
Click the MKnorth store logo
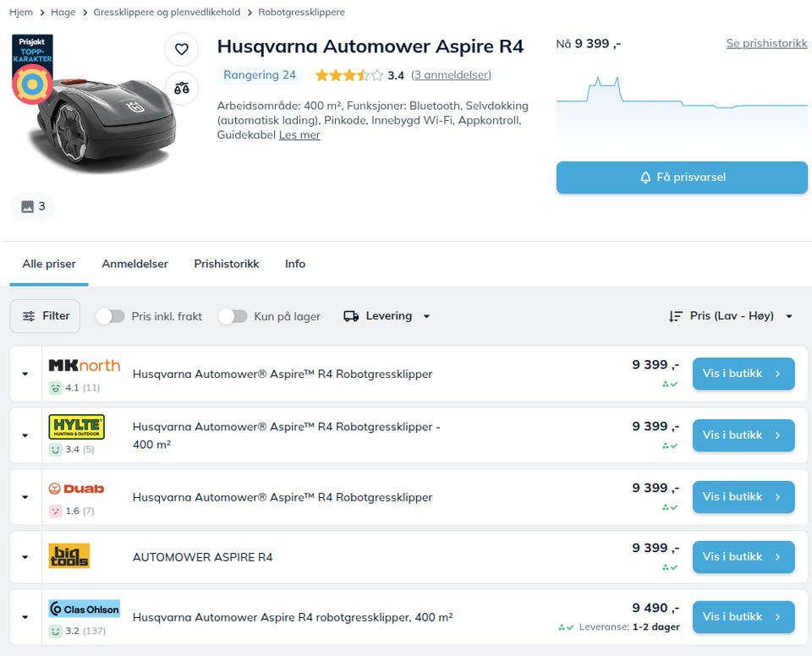pos(84,366)
